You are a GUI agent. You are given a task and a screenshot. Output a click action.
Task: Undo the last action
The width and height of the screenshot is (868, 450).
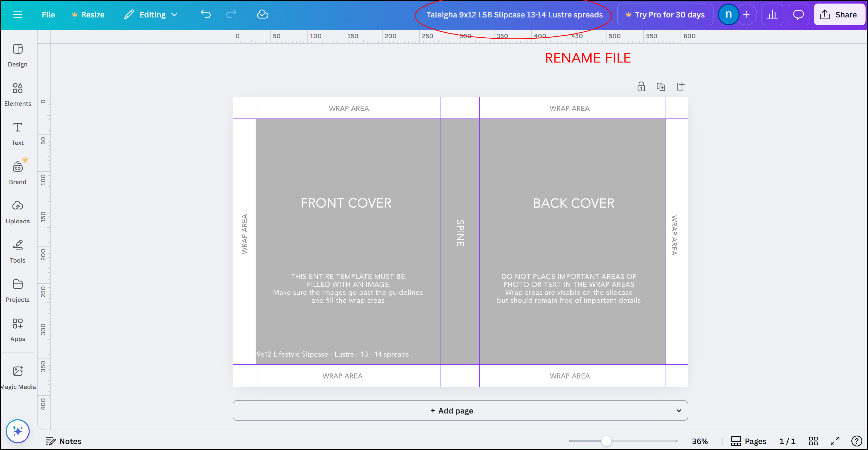pyautogui.click(x=205, y=14)
